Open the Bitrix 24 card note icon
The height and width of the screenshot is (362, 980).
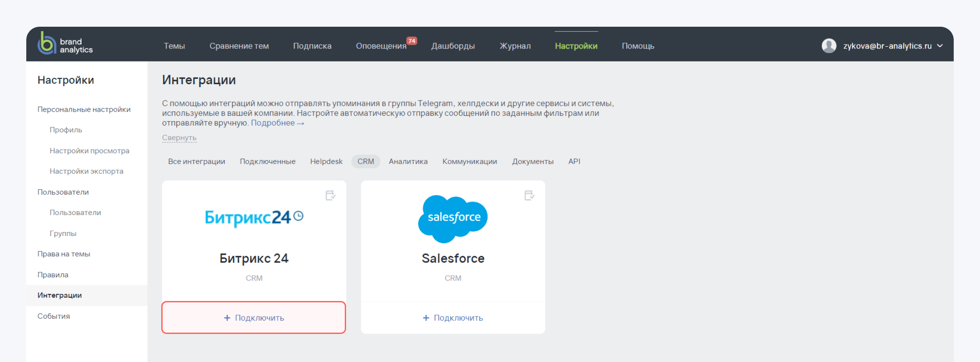tap(331, 195)
